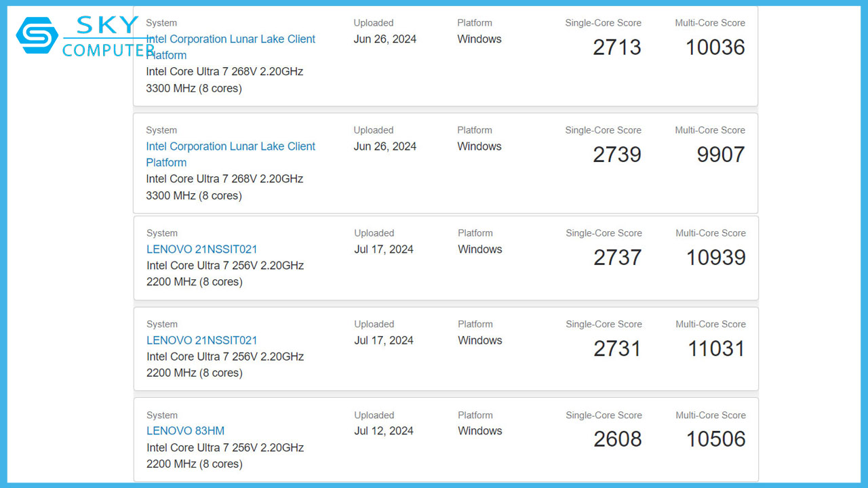Click the single-core score 2739
Viewport: 868px width, 488px height.
pos(616,155)
